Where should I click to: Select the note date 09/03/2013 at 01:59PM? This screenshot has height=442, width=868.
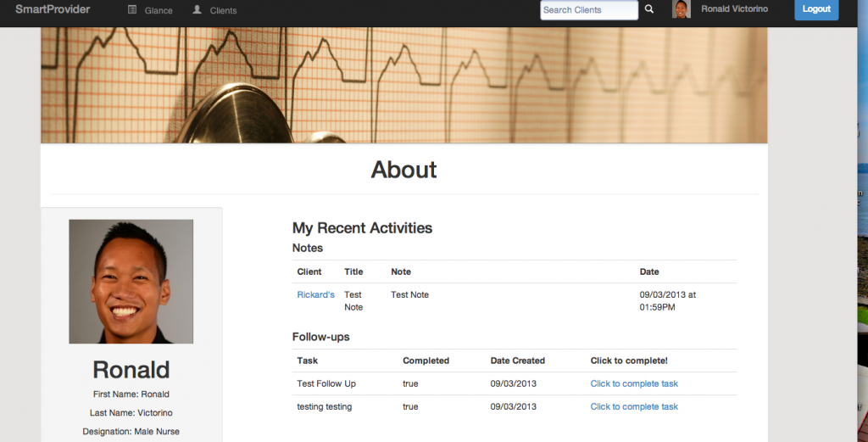click(x=668, y=301)
